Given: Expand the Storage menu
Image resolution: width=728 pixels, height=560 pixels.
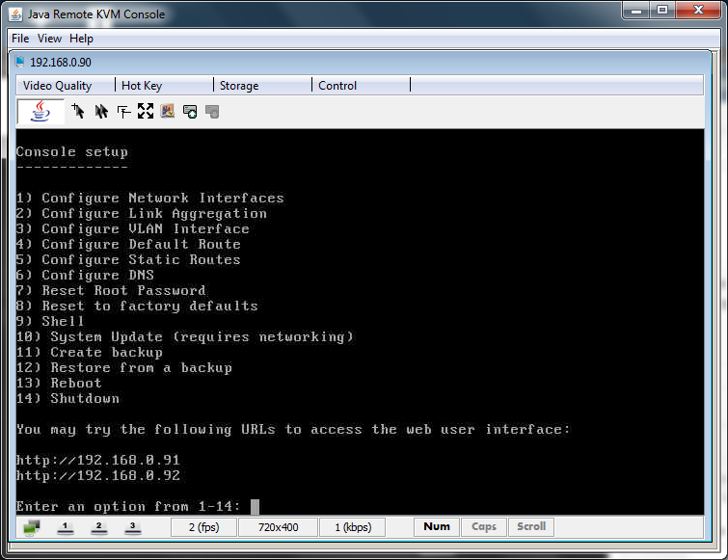Looking at the screenshot, I should point(239,86).
